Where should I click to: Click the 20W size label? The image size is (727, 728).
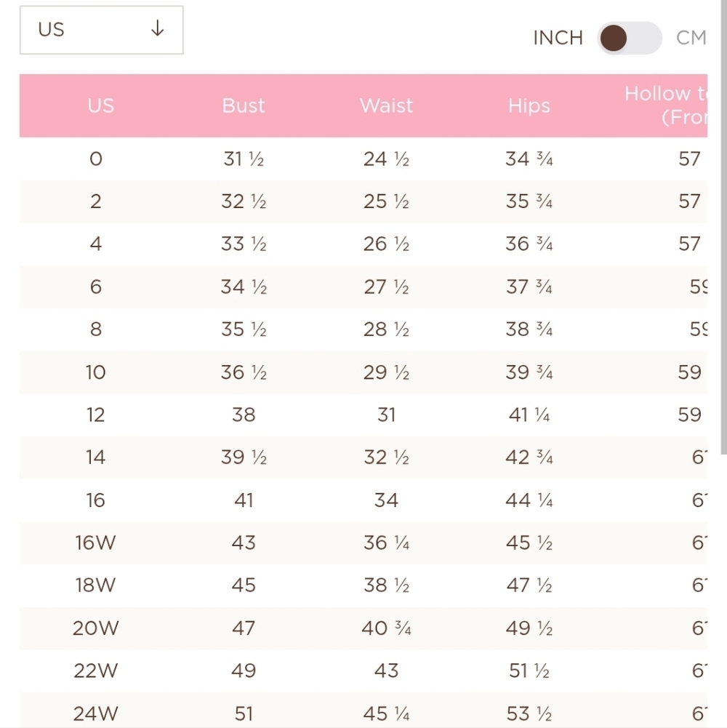point(96,628)
